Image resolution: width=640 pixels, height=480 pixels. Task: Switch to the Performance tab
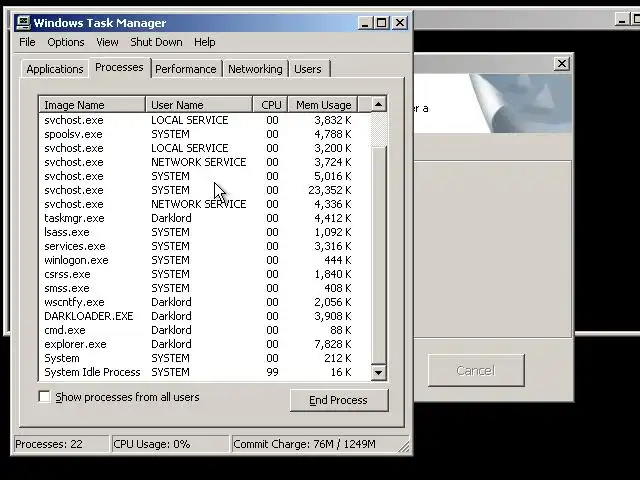pyautogui.click(x=186, y=69)
